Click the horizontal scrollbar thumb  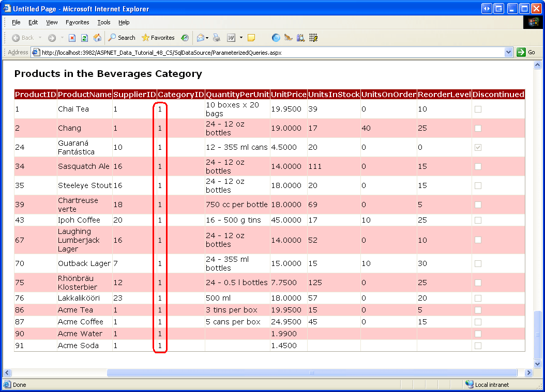point(312,372)
